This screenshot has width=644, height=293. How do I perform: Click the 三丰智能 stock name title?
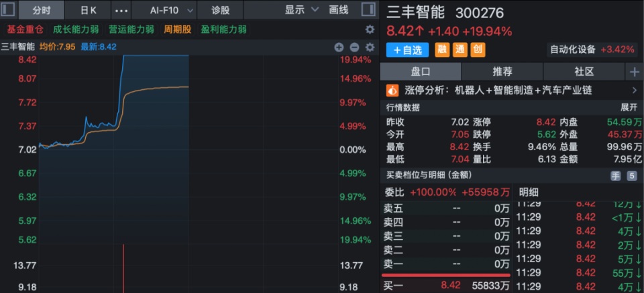tap(416, 12)
